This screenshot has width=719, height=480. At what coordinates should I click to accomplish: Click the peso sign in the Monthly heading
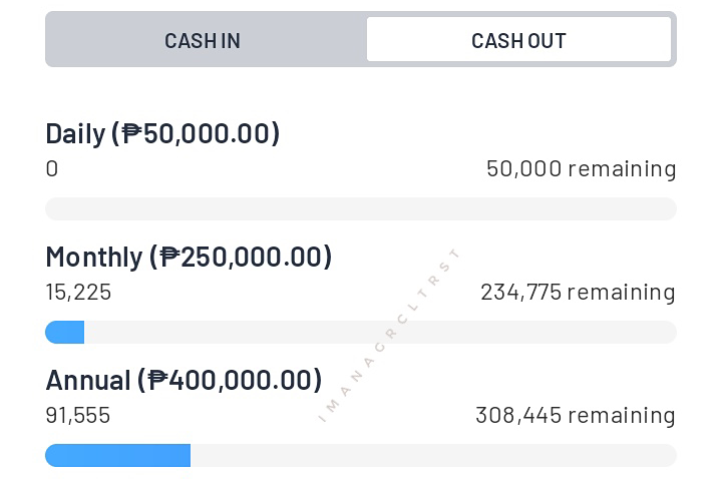(170, 257)
